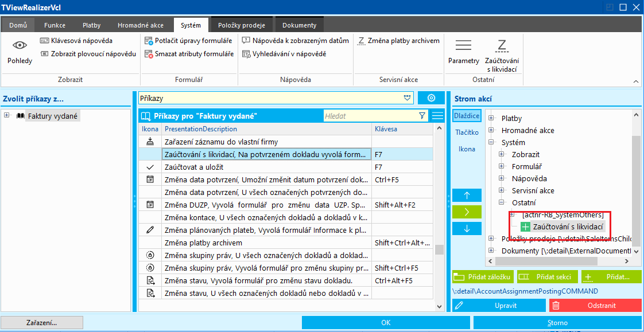
Task: Select Změna platby archivem row
Action: point(286,243)
